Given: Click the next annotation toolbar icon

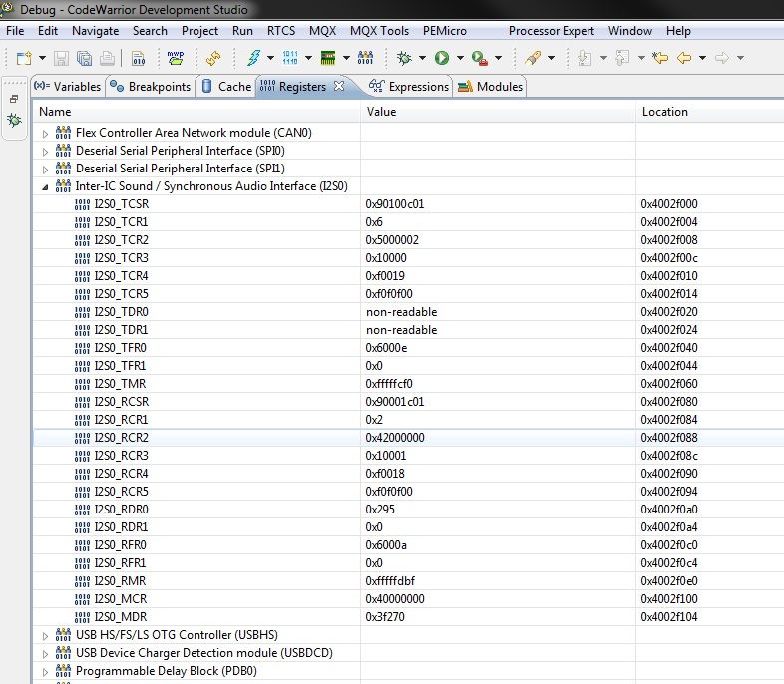Looking at the screenshot, I should (584, 58).
